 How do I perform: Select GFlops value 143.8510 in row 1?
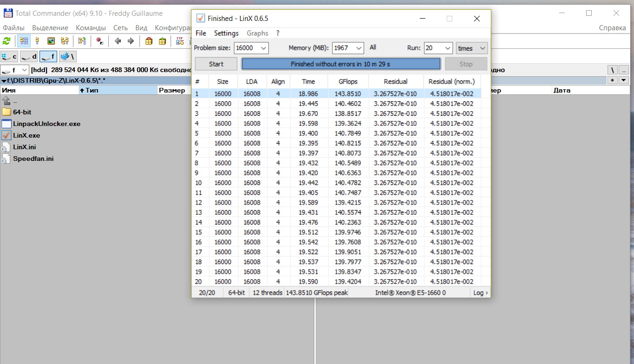[x=348, y=94]
